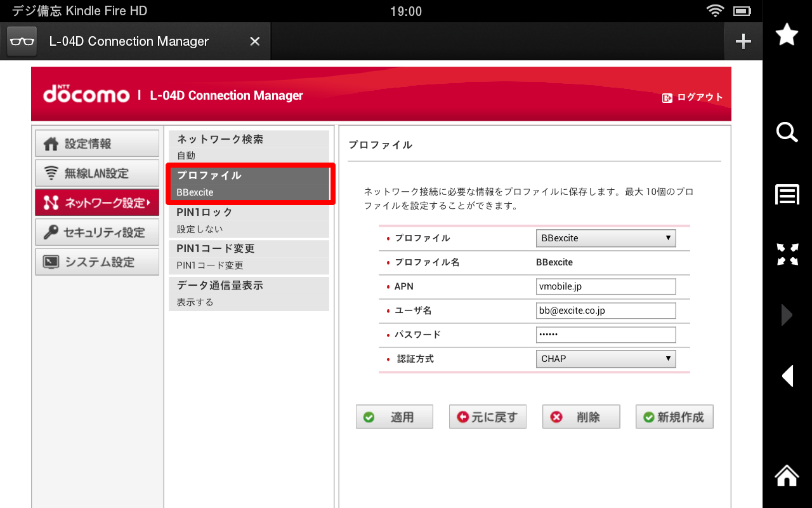The image size is (812, 508).
Task: Open reading list menu icon
Action: pyautogui.click(x=787, y=194)
